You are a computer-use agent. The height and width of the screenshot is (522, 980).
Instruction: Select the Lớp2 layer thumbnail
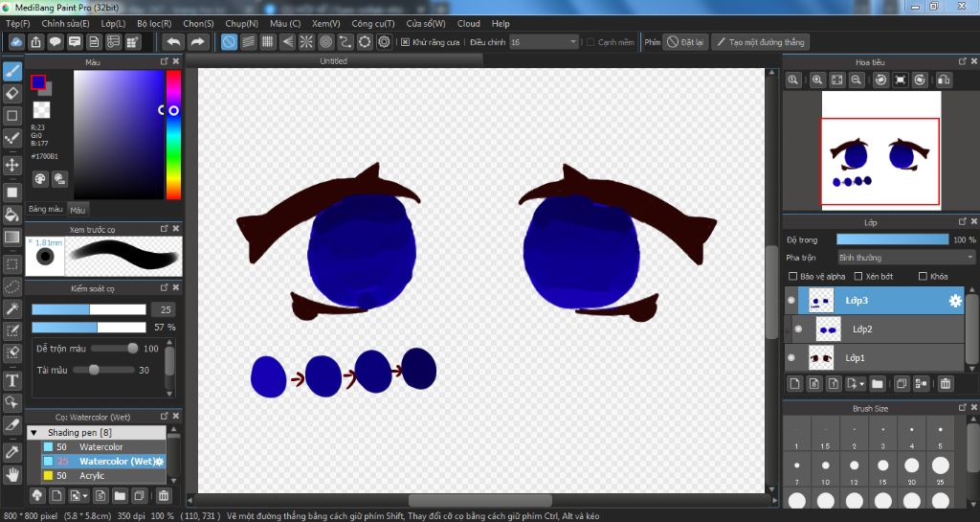pos(828,329)
